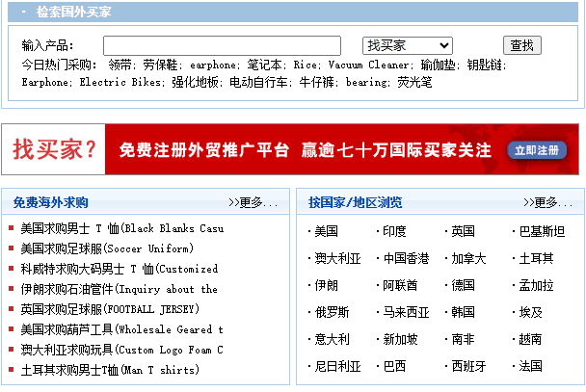586x392 pixels.
Task: Select hot keyword 劳保鞋
Action: click(x=160, y=65)
